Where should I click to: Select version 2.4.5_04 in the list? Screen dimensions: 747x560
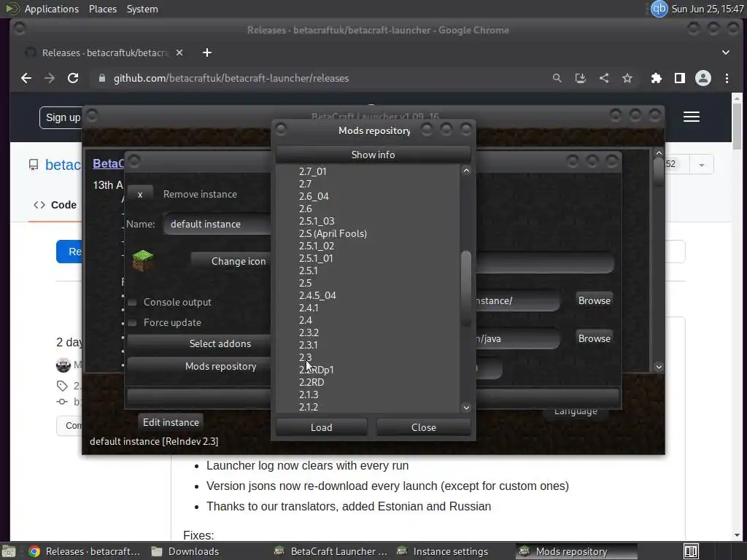point(317,295)
